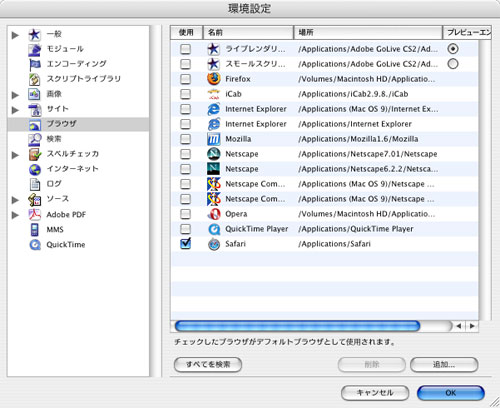The image size is (500, 408).
Task: Check the Opera use checkbox
Action: [185, 214]
